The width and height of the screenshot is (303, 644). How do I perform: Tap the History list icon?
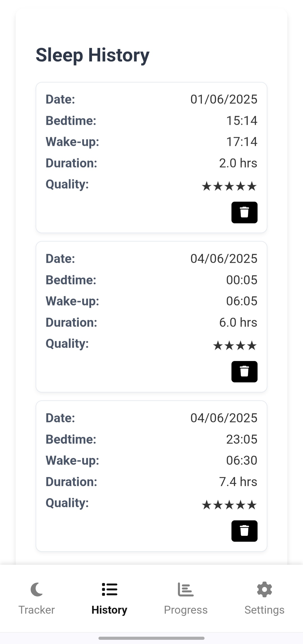pyautogui.click(x=109, y=589)
